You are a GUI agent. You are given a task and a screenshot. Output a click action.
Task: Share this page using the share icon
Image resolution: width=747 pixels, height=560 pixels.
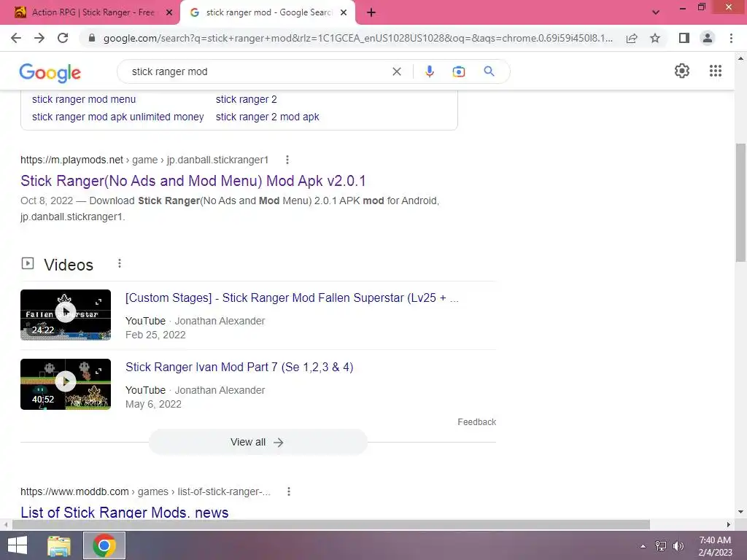coord(632,38)
